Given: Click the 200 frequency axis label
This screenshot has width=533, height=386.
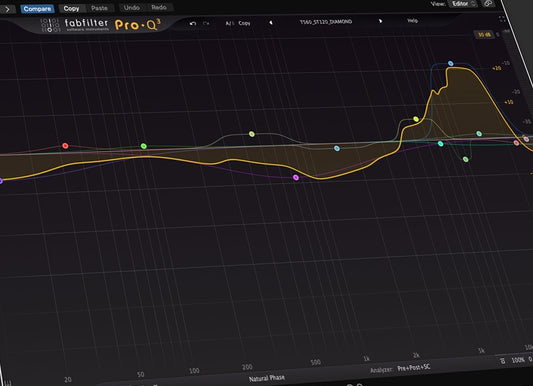Looking at the screenshot, I should tap(247, 367).
